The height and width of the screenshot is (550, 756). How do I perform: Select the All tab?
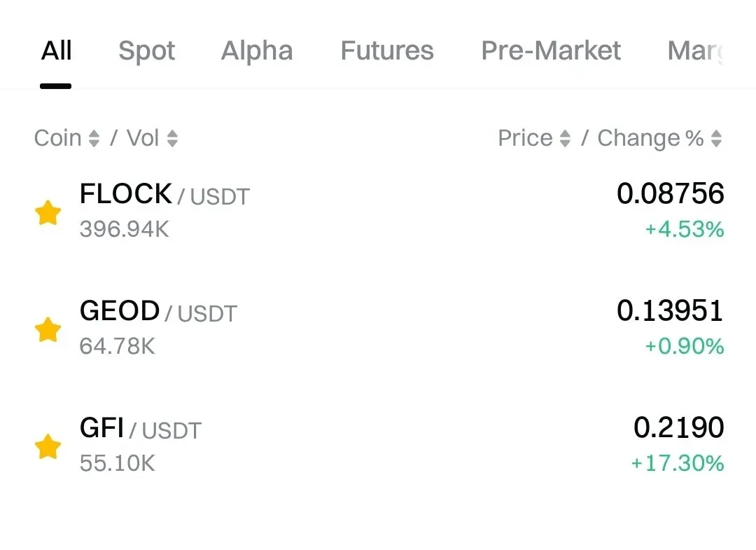[56, 51]
